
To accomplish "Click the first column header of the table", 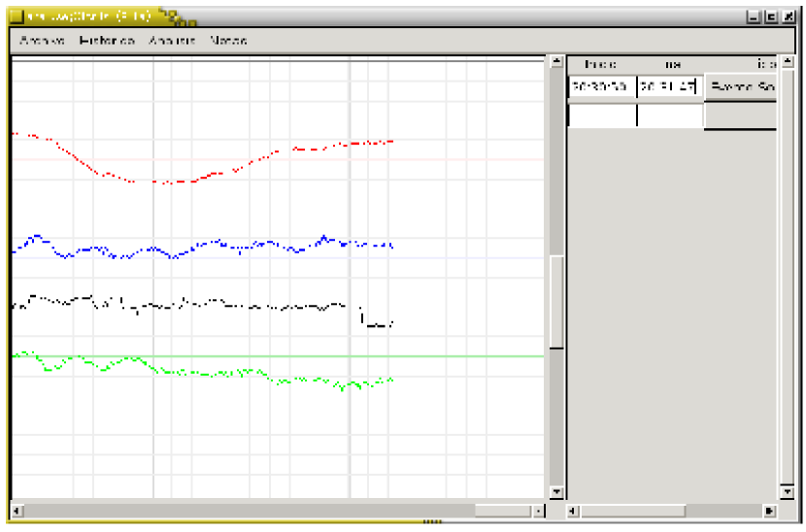I will (x=602, y=64).
